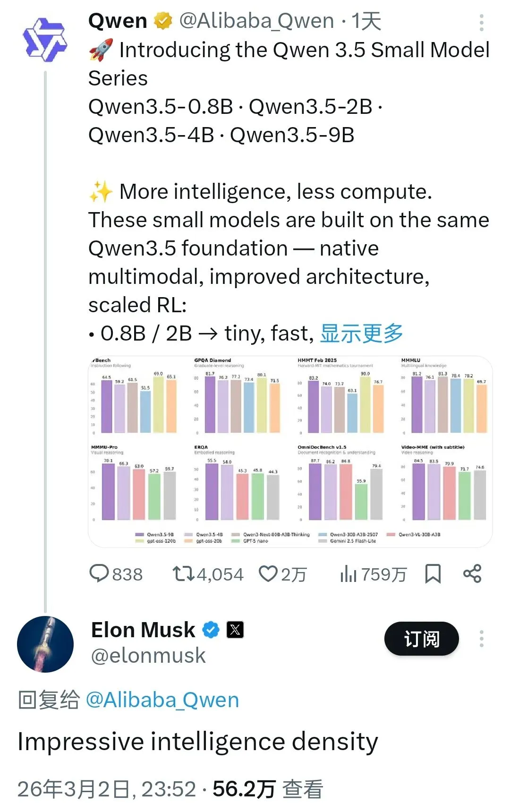Image resolution: width=510 pixels, height=812 pixels.
Task: Tap Qwen's gold verified badge
Action: 163,21
